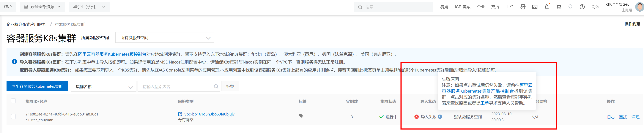Open the 所有微服务空间 dropdown
644x133 pixels.
165,38
